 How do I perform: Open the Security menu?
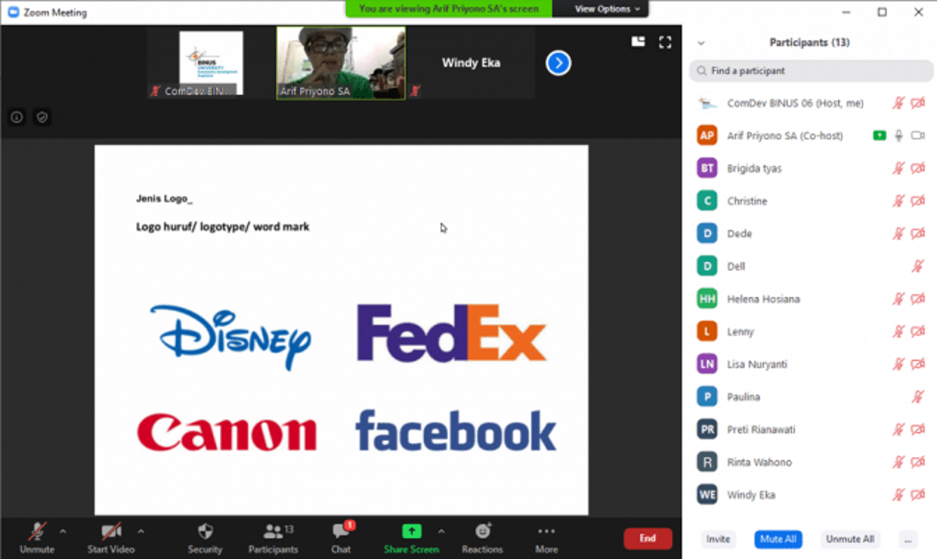click(205, 538)
